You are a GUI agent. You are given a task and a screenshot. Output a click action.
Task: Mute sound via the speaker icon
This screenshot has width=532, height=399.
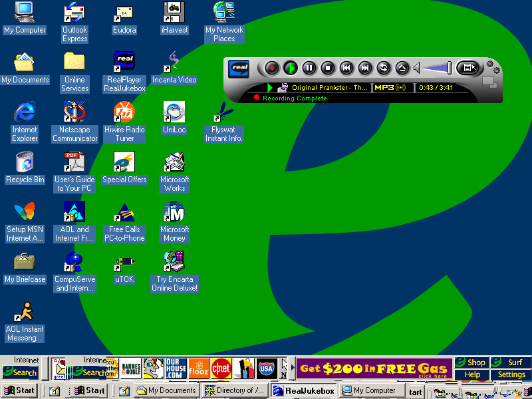pos(417,68)
